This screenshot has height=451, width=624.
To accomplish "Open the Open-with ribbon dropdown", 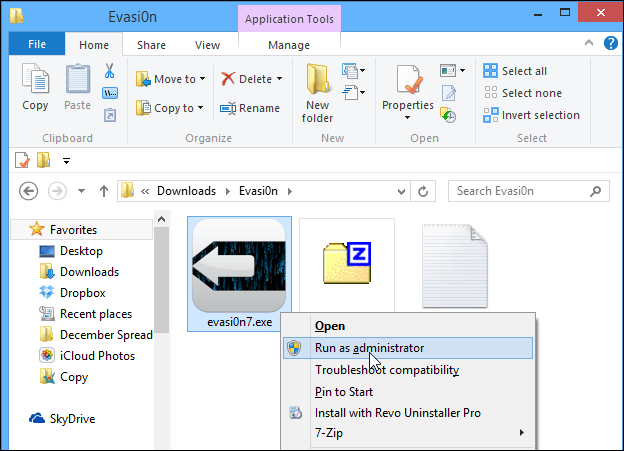I will (x=452, y=71).
